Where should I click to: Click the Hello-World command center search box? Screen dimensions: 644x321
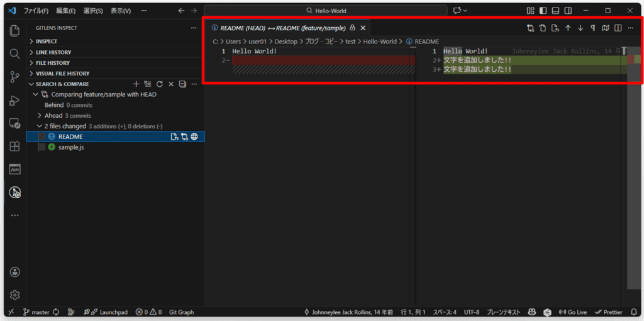click(325, 11)
